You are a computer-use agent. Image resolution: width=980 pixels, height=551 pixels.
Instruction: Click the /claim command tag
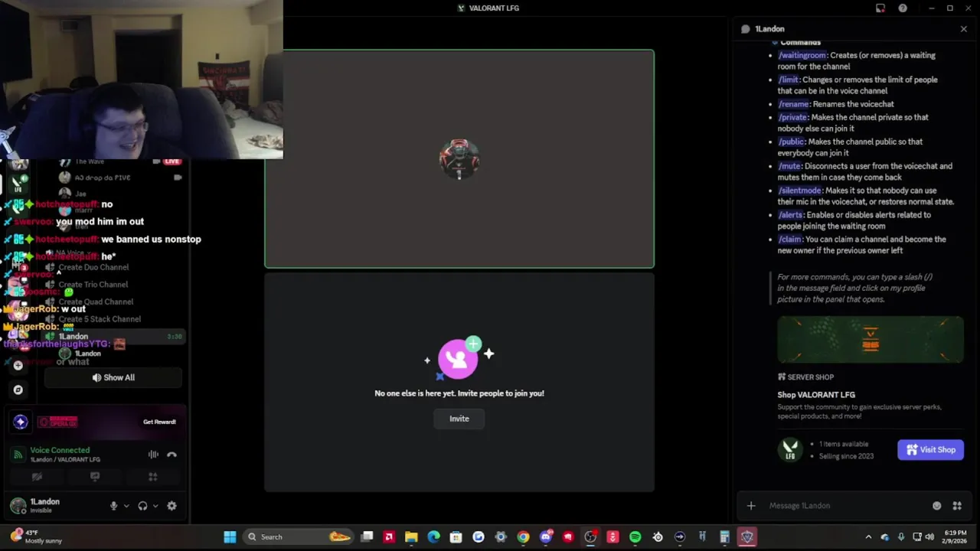pyautogui.click(x=790, y=240)
